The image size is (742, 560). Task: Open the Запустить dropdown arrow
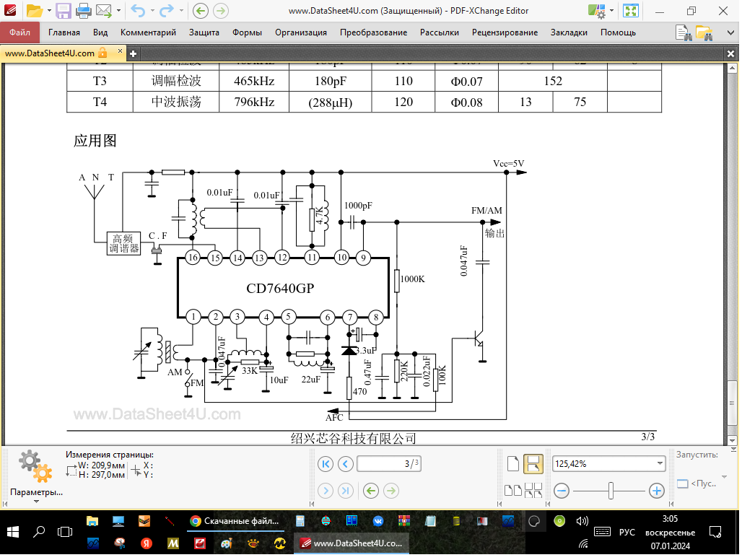point(723,476)
